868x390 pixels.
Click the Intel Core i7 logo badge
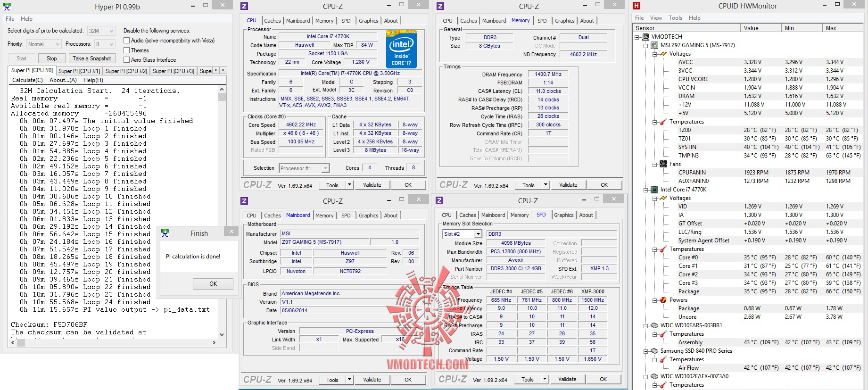tap(401, 49)
